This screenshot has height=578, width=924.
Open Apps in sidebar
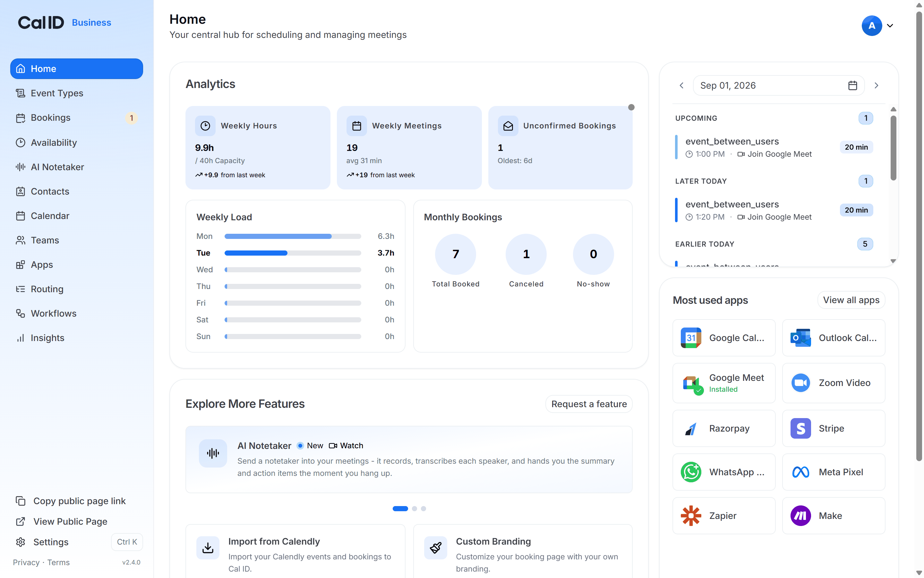point(76,265)
